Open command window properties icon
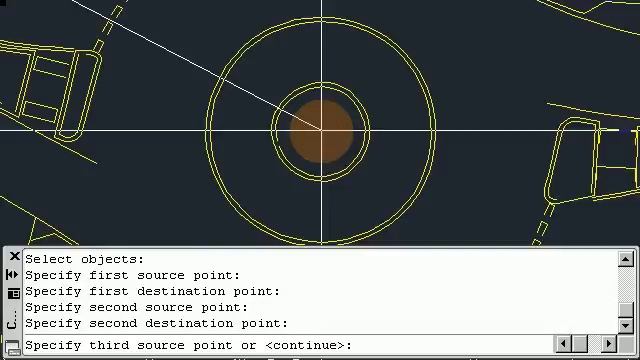 coord(13,293)
